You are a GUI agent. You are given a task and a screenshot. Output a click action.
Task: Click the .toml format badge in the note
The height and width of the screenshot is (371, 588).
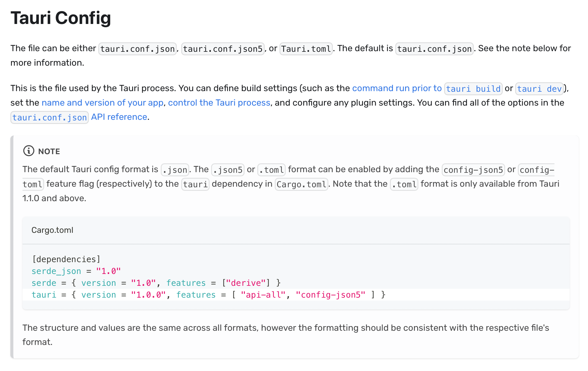coord(404,184)
